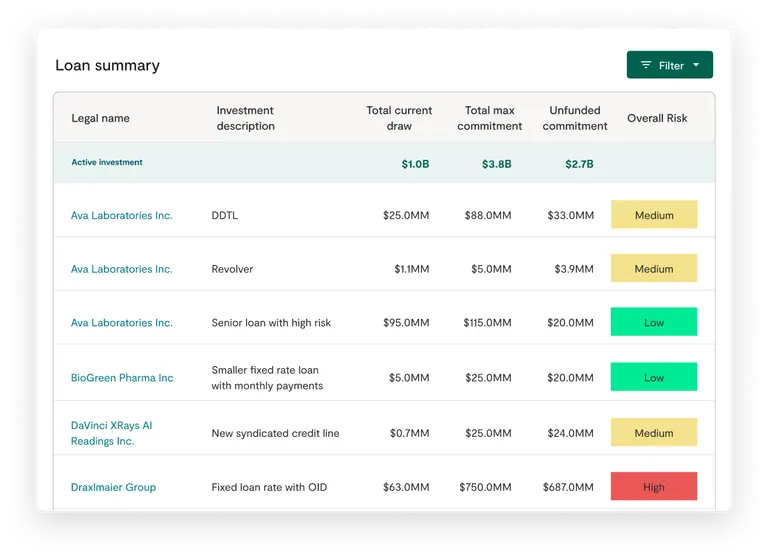
Task: Select the Total current draw column header
Action: pos(399,118)
